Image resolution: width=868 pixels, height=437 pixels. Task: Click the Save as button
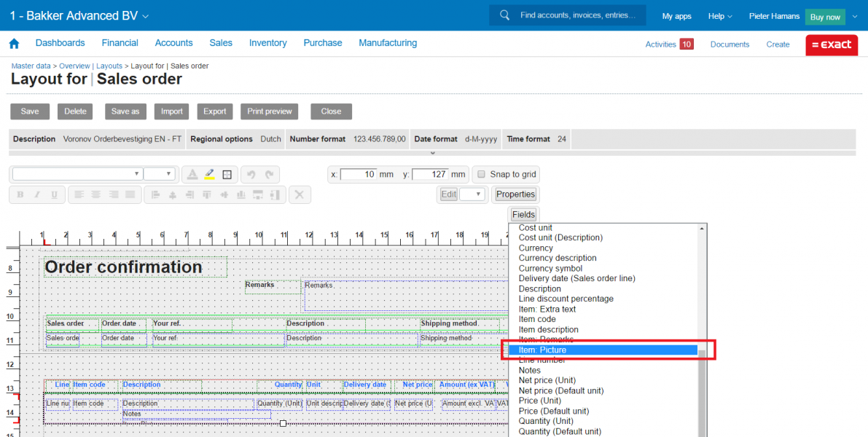coord(125,111)
